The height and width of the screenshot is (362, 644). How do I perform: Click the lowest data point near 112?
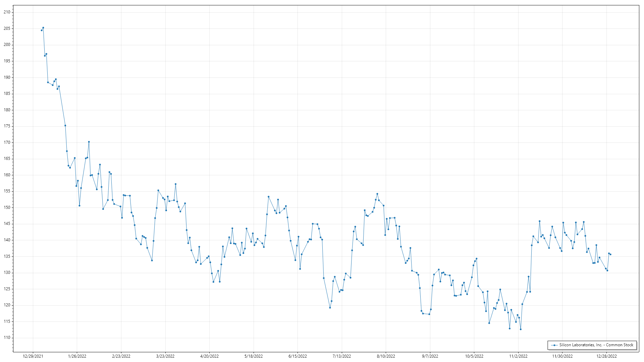click(521, 329)
